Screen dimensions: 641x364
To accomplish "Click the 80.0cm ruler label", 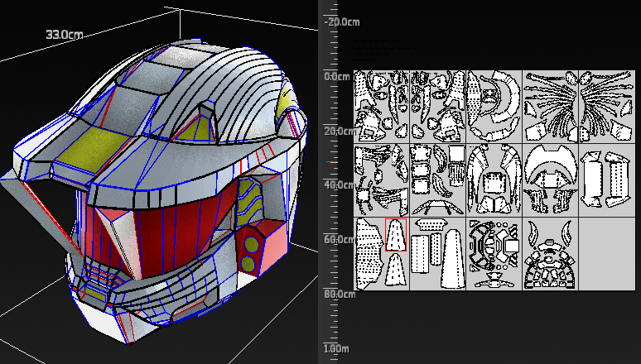I will [340, 294].
